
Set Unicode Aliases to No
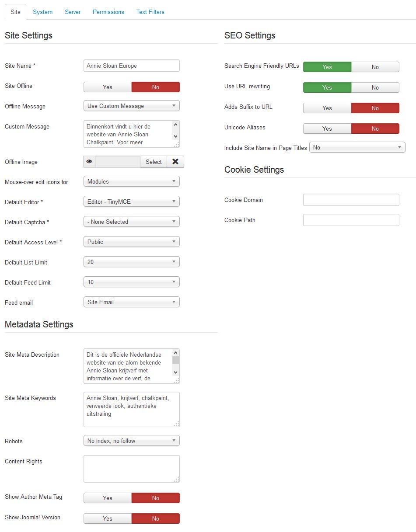click(x=375, y=129)
